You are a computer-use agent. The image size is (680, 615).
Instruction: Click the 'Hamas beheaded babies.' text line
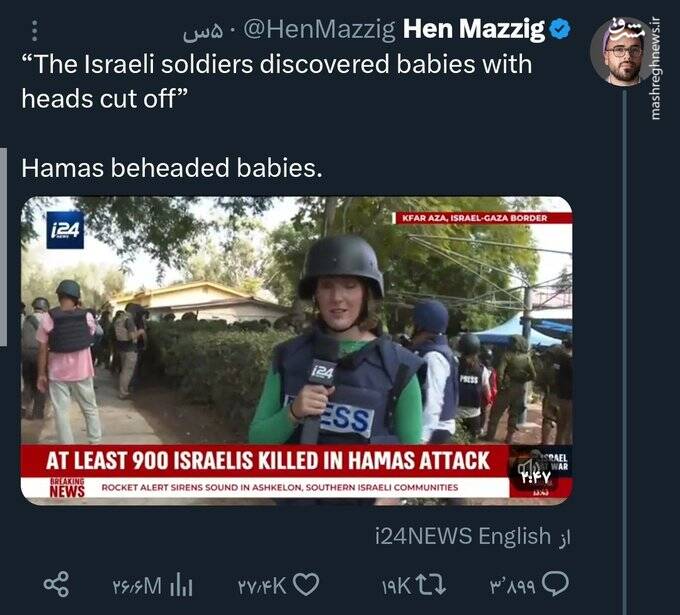[172, 168]
